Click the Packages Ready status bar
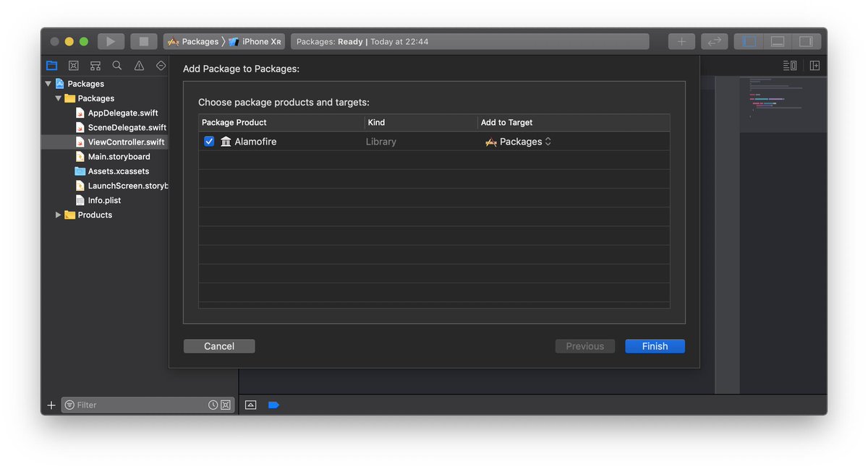This screenshot has width=868, height=469. click(470, 42)
